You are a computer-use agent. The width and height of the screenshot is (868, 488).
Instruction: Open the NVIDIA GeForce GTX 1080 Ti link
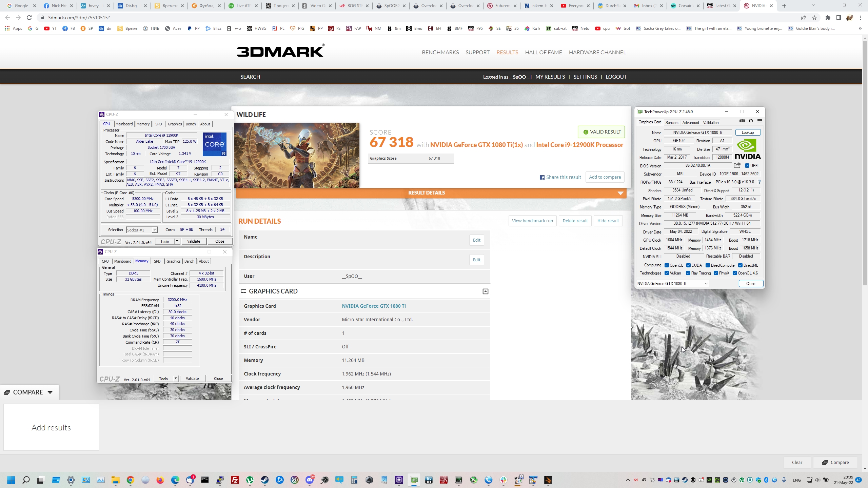point(374,306)
